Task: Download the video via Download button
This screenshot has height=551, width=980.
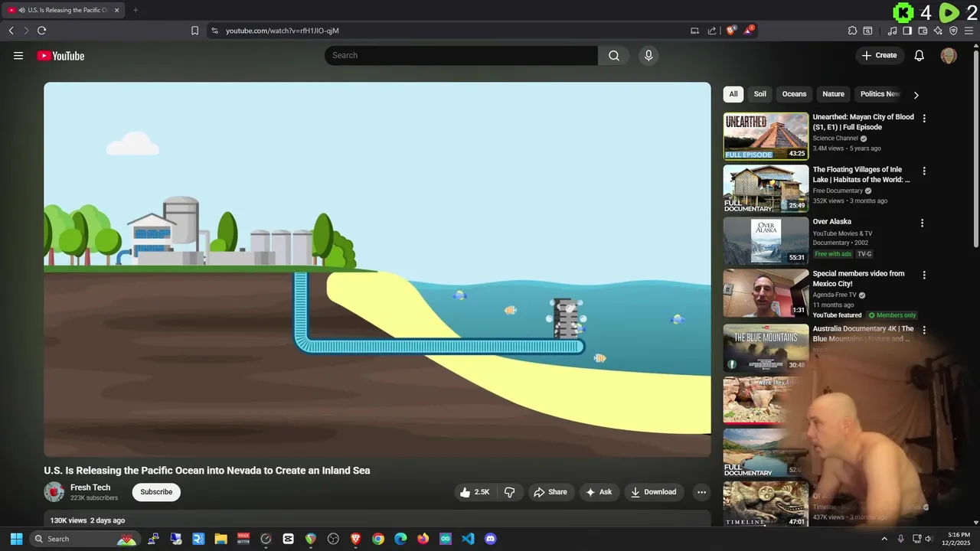Action: [x=653, y=492]
